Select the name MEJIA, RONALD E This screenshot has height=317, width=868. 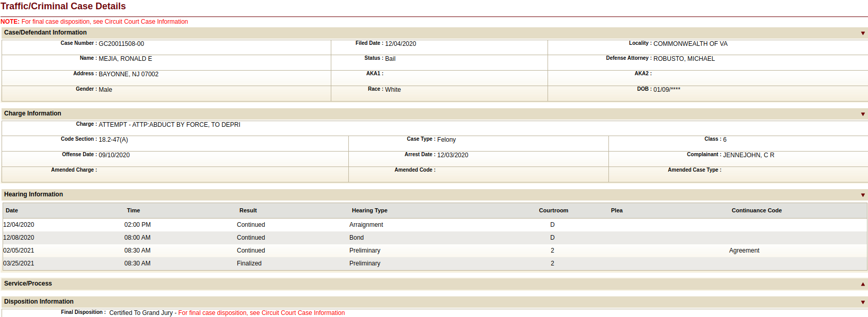pyautogui.click(x=125, y=59)
